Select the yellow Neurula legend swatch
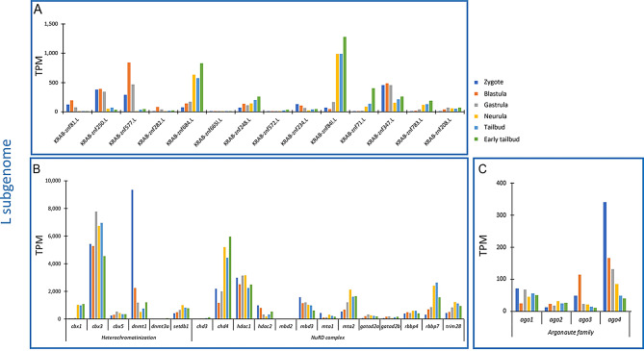Viewport: 644px width, 351px height. [476, 116]
